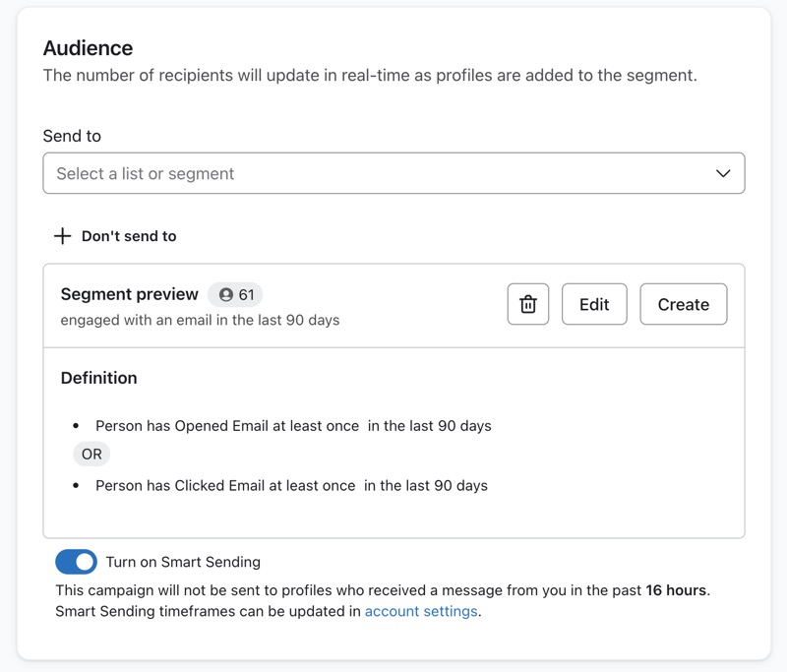Click the Turn on Smart Sending label
787x672 pixels.
[x=183, y=562]
